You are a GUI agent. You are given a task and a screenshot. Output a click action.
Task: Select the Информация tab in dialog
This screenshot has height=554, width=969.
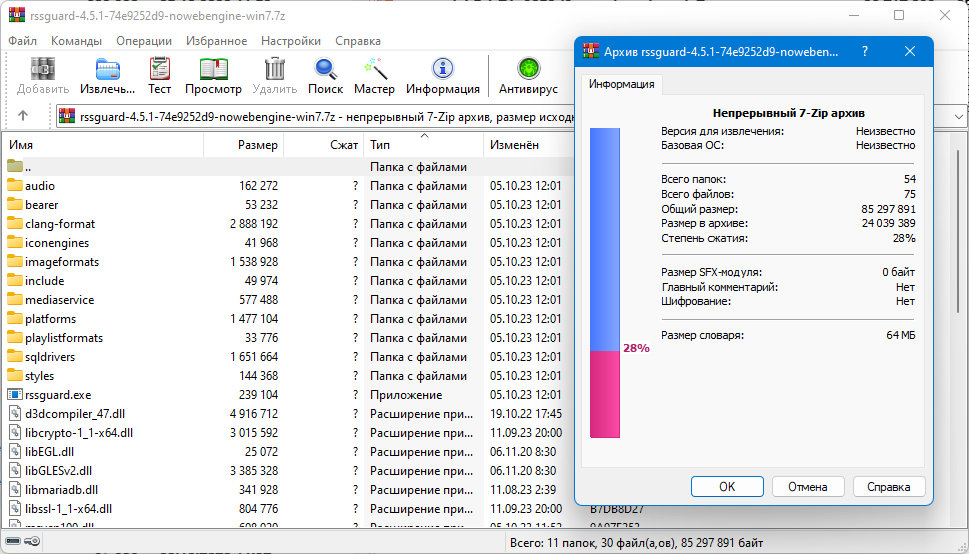(621, 85)
